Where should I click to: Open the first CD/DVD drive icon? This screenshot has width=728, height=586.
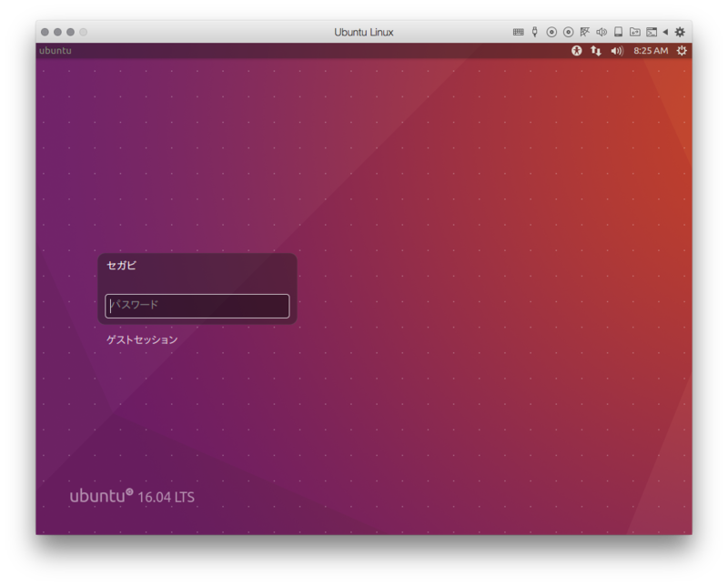(x=551, y=32)
